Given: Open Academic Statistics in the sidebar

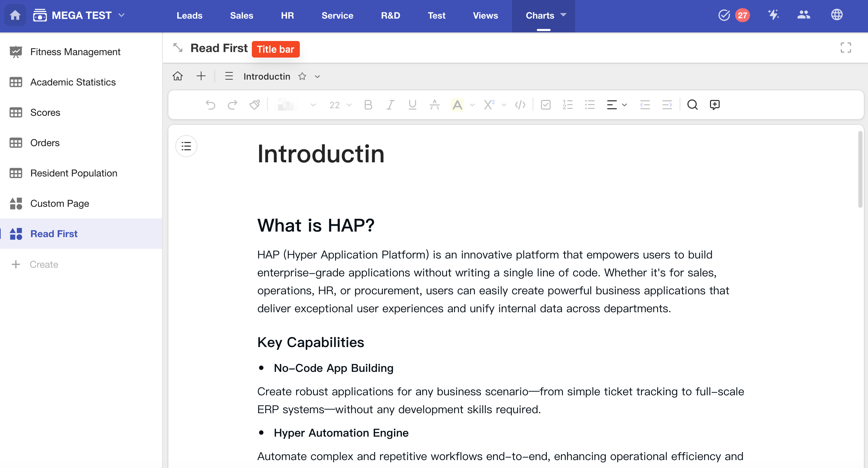Looking at the screenshot, I should point(73,82).
